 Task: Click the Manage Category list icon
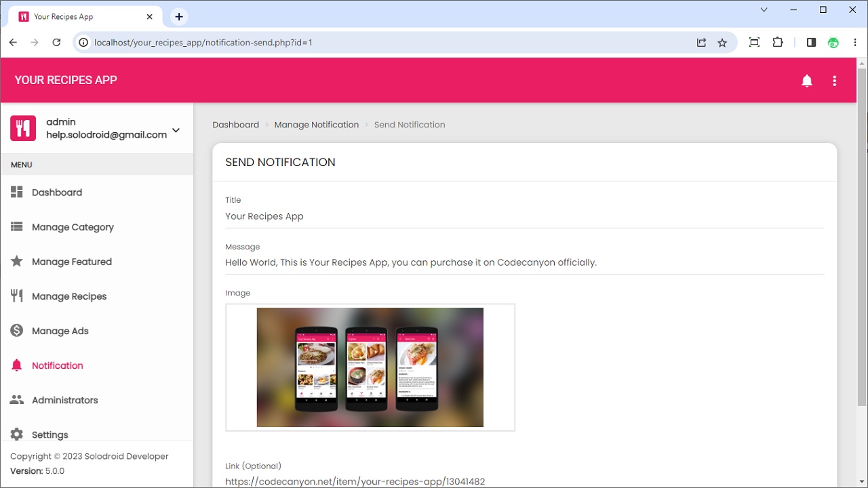(17, 226)
